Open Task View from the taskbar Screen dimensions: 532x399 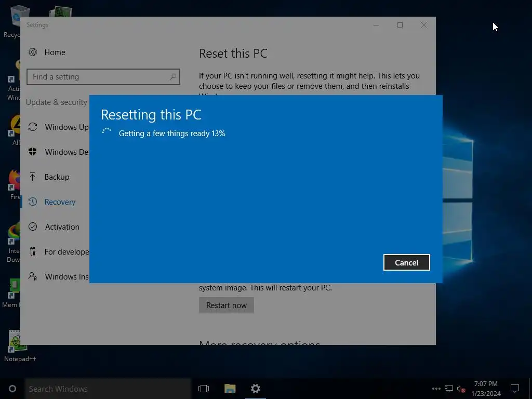coord(204,389)
